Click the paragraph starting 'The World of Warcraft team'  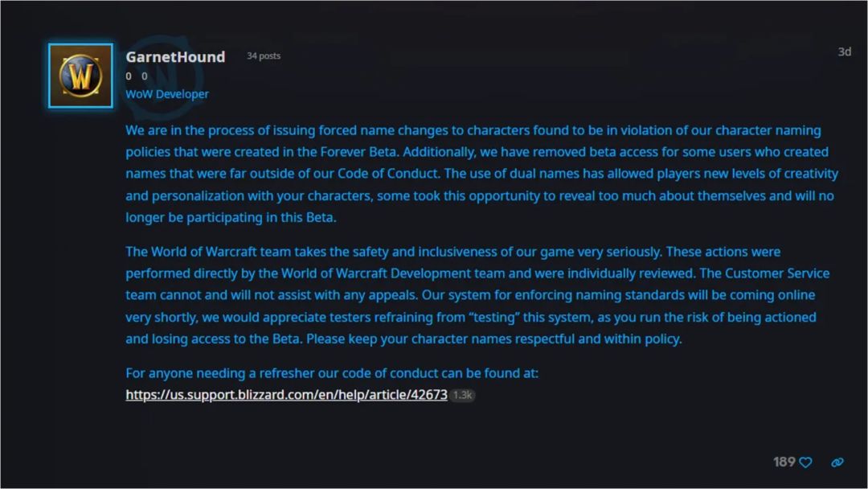[477, 295]
